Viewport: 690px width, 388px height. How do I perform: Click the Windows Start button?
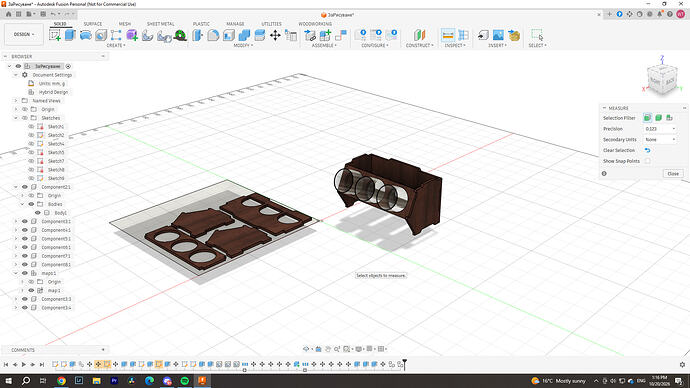click(x=8, y=381)
